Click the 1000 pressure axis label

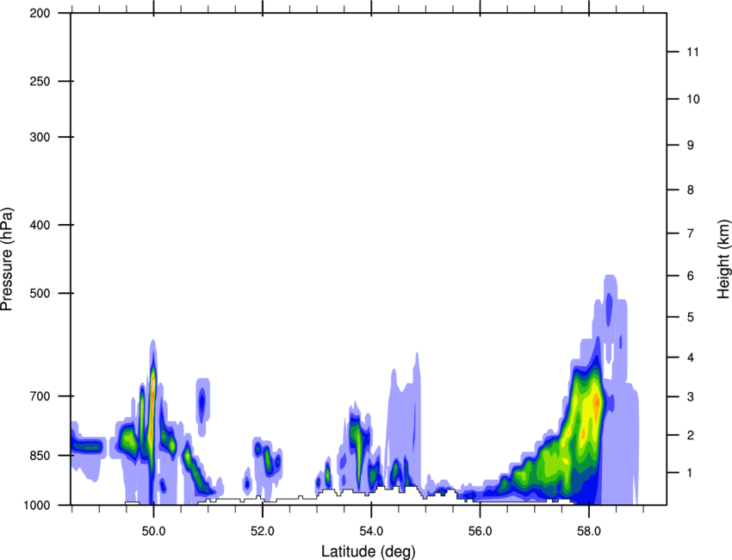pos(36,506)
